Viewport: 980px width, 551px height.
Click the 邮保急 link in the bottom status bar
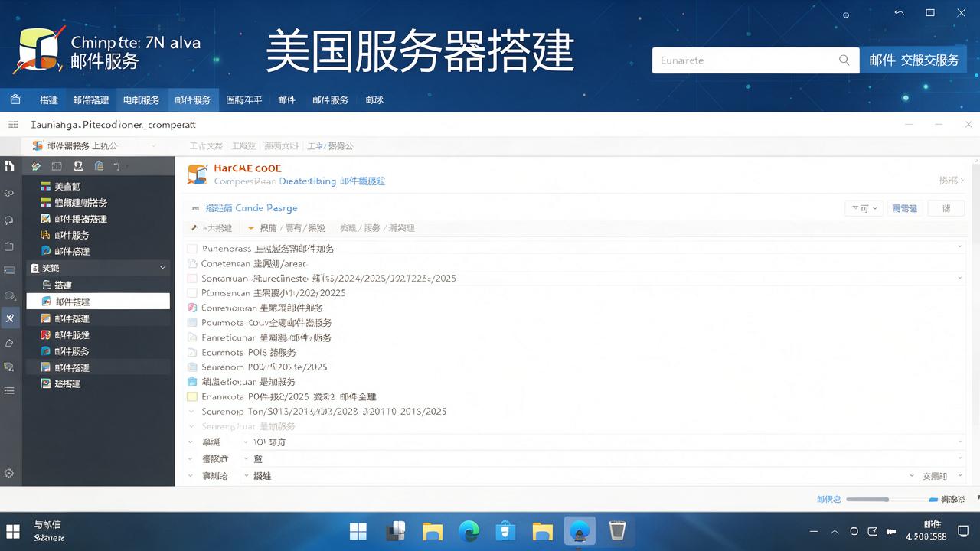click(x=828, y=499)
